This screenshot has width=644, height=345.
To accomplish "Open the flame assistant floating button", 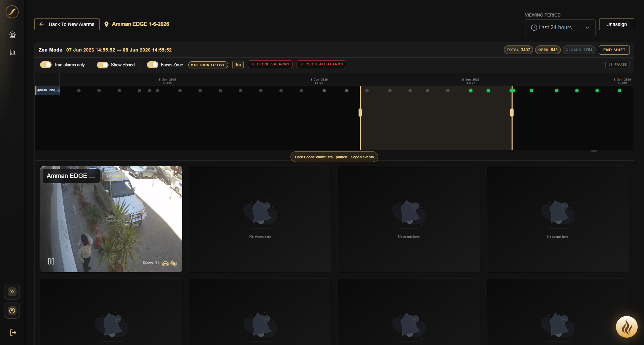I will point(626,326).
